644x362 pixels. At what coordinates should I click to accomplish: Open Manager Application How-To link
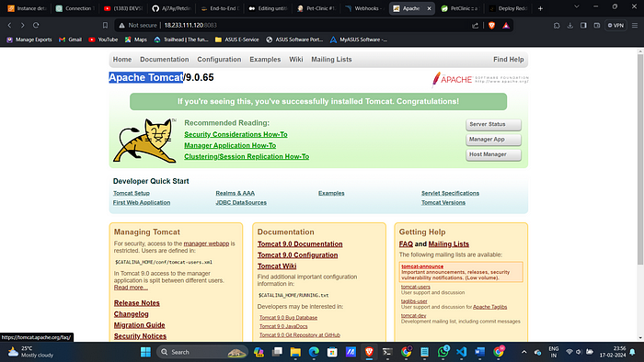(x=230, y=145)
